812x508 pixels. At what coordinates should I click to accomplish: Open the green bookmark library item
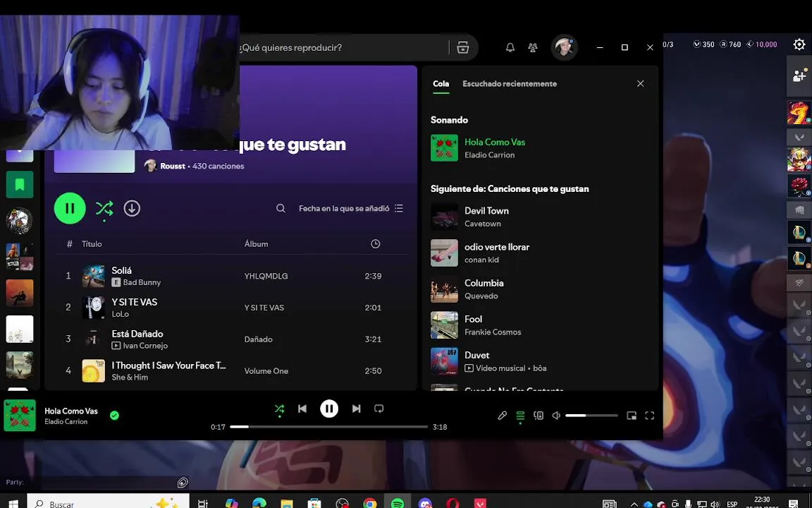click(20, 185)
